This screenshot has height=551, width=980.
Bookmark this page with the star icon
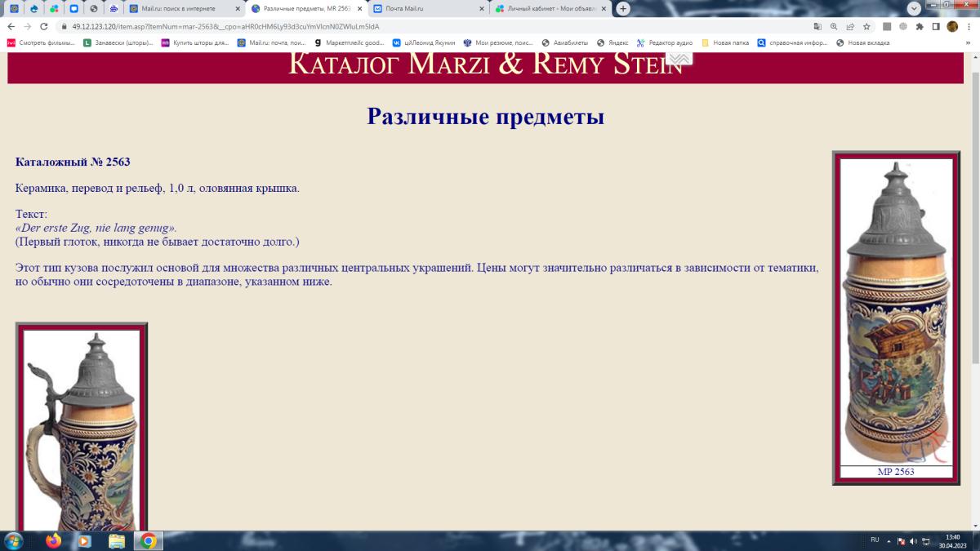866,26
